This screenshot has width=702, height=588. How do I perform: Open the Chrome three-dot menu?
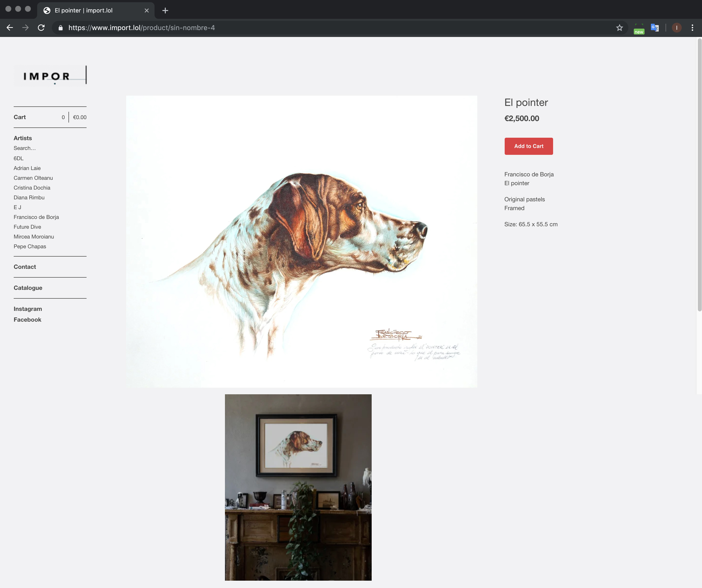pyautogui.click(x=692, y=28)
